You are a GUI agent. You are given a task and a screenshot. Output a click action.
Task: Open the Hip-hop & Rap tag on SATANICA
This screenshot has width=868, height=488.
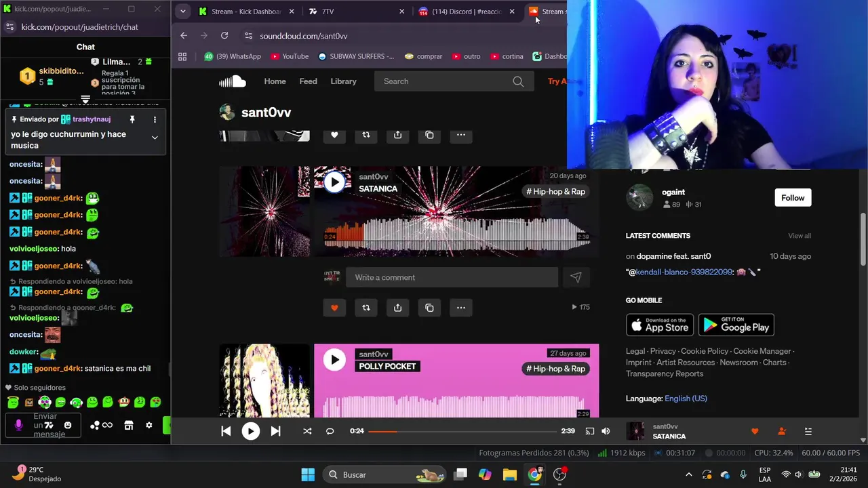point(555,192)
